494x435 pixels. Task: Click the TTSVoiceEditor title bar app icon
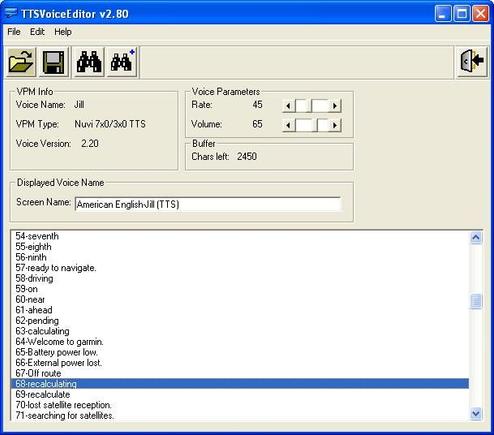tap(11, 14)
